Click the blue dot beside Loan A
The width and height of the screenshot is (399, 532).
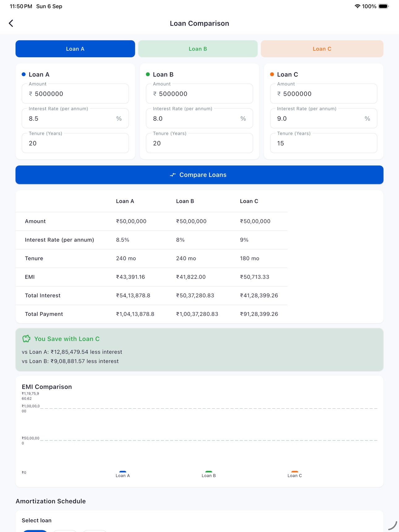coord(24,74)
